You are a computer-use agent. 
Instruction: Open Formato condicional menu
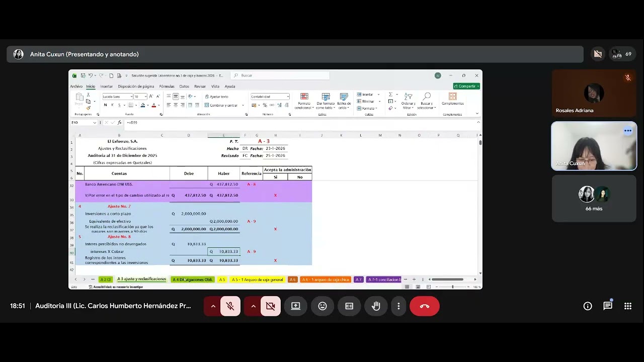tap(304, 101)
